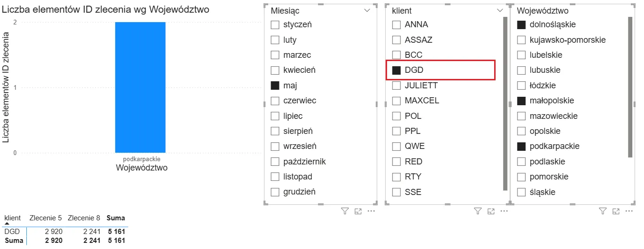Expand the klient slicer dropdown chevron
This screenshot has width=644, height=249.
click(500, 11)
